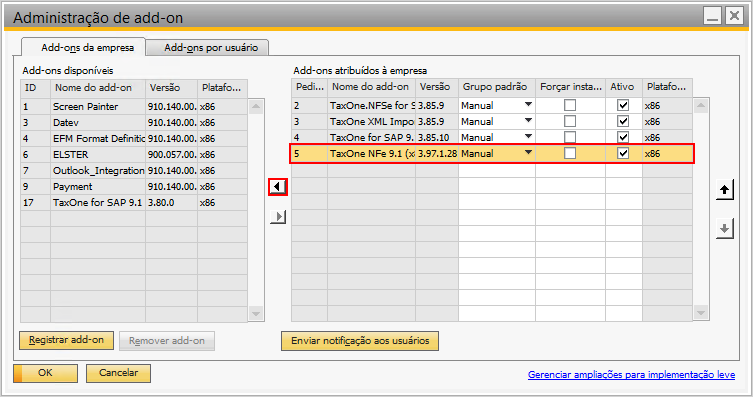753x397 pixels.
Task: Open Grupo padrão dropdown for TaxOne XML Impo
Action: 528,120
